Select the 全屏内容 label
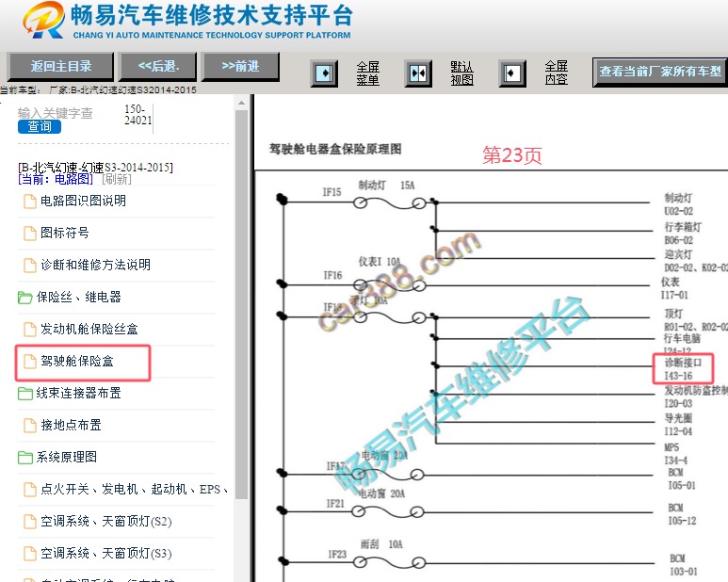The height and width of the screenshot is (582, 728). click(x=557, y=73)
